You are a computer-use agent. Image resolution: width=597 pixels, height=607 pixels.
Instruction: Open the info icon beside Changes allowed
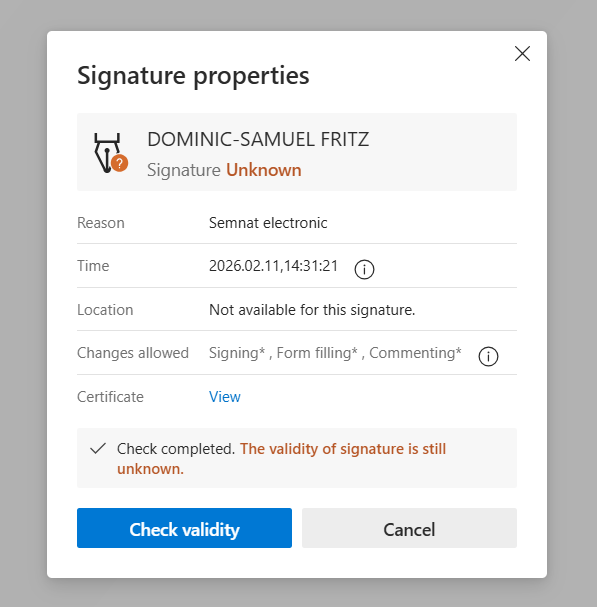[x=488, y=356]
